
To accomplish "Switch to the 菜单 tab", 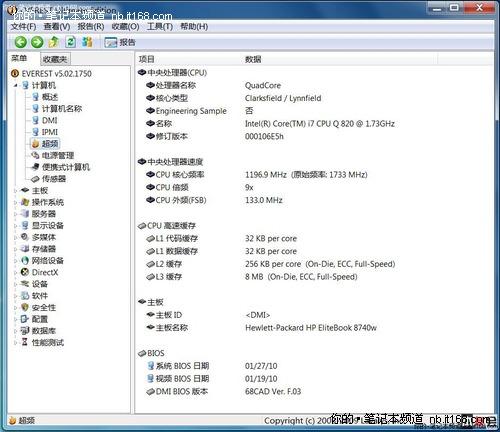I will tap(19, 59).
